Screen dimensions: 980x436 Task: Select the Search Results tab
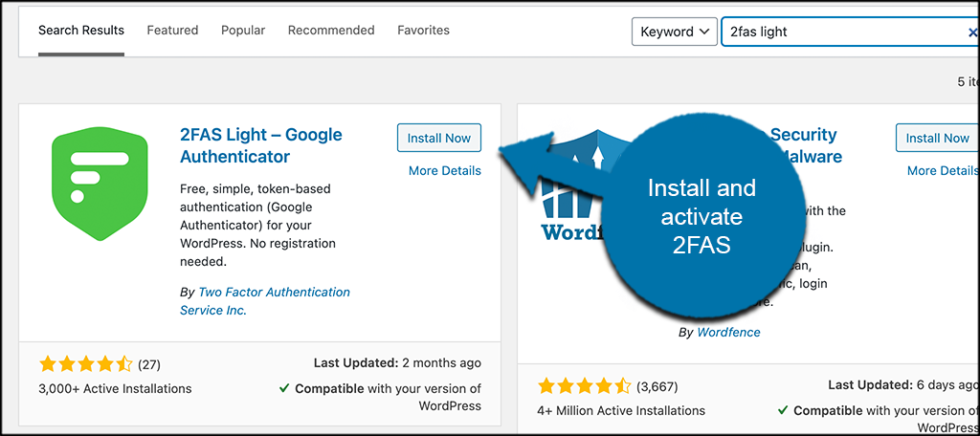point(81,31)
